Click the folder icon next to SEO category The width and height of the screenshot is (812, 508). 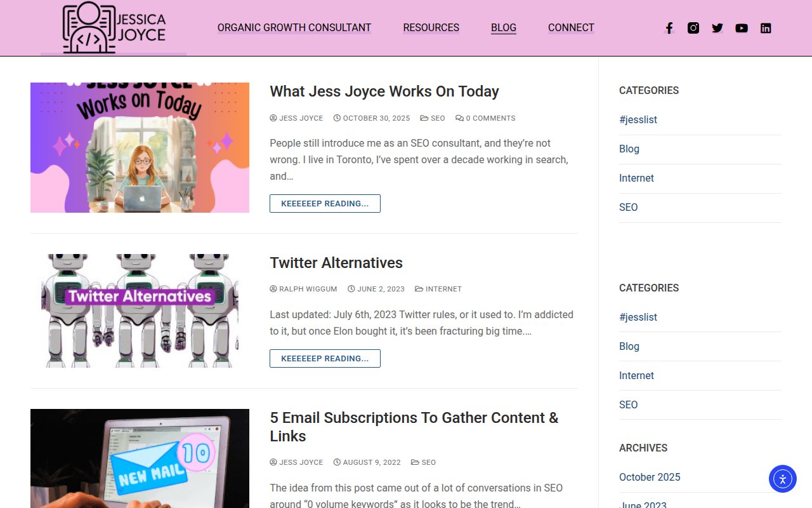[x=425, y=117]
